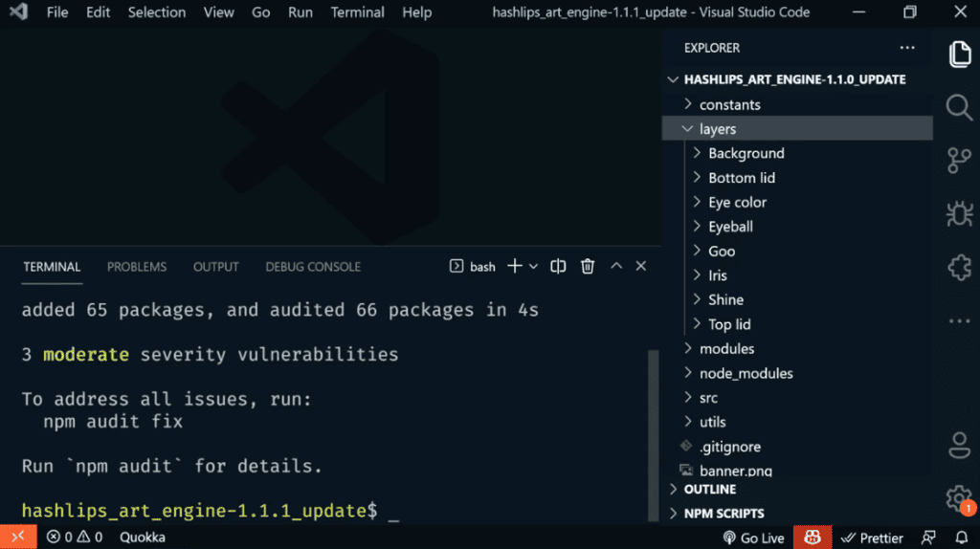Screen dimensions: 980x549
Task: Switch to OUTPUT panel tab
Action: click(215, 267)
